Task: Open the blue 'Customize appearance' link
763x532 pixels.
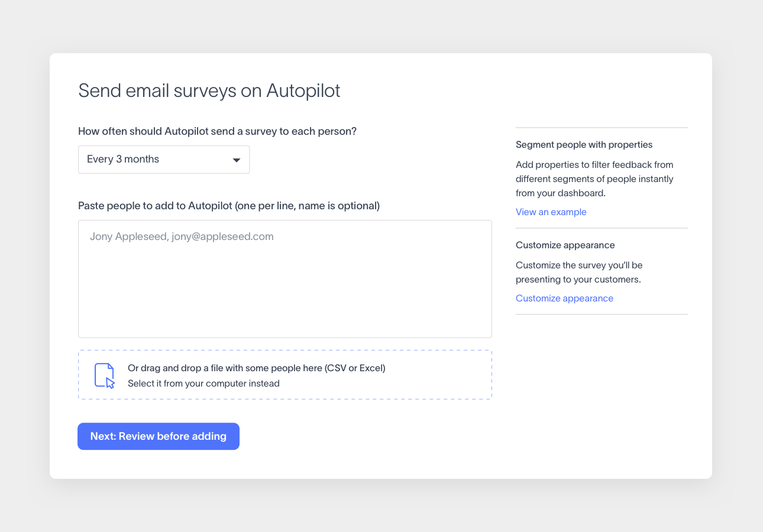Action: (564, 299)
